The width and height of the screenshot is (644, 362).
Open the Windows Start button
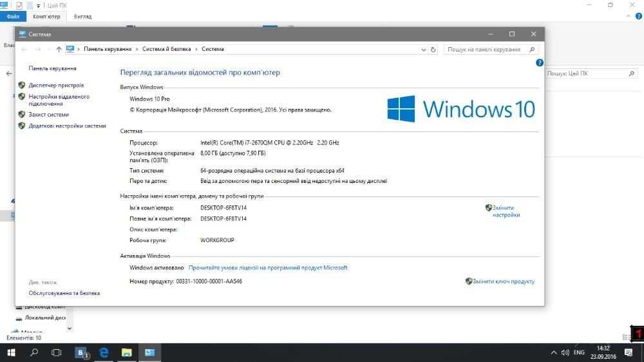[x=11, y=352]
